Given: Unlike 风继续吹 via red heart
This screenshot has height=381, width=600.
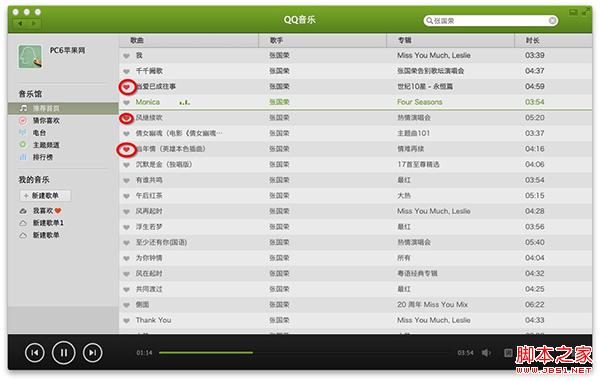Looking at the screenshot, I should click(126, 118).
